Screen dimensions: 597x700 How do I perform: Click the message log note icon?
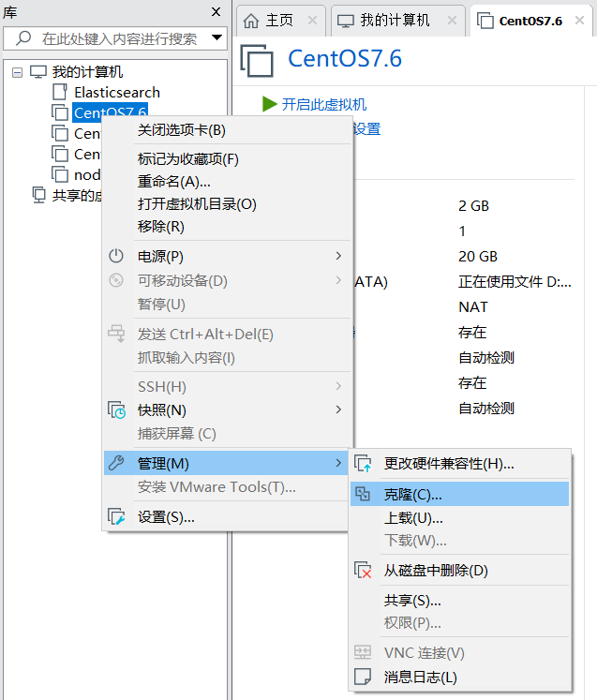[363, 677]
